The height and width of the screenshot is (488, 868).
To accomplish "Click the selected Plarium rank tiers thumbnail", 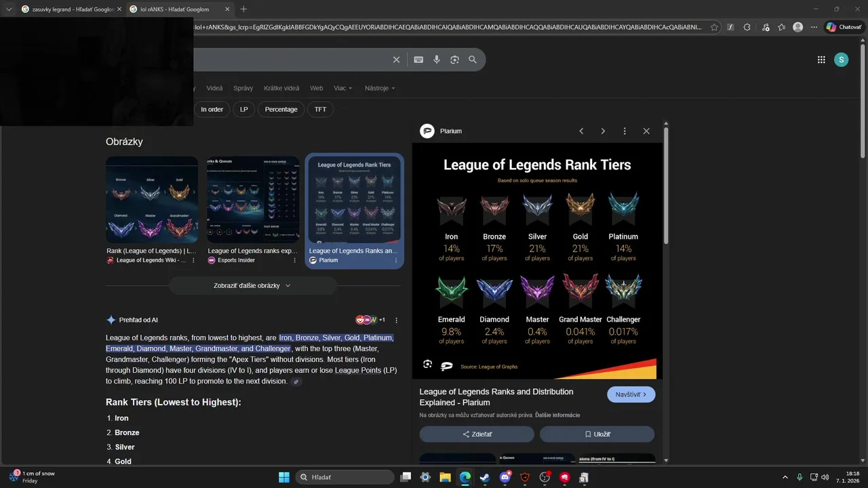I will tap(355, 200).
